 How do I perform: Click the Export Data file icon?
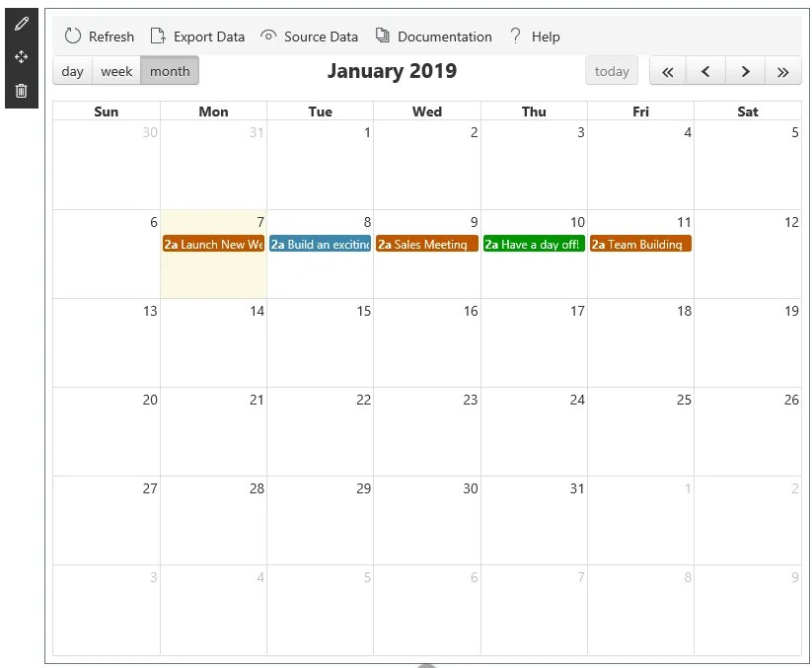click(x=158, y=37)
